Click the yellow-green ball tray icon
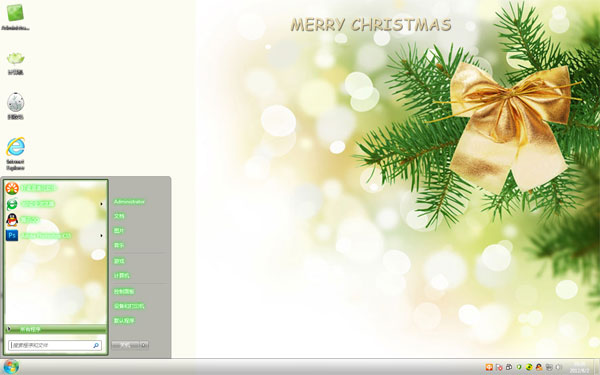600x375 pixels. point(529,367)
